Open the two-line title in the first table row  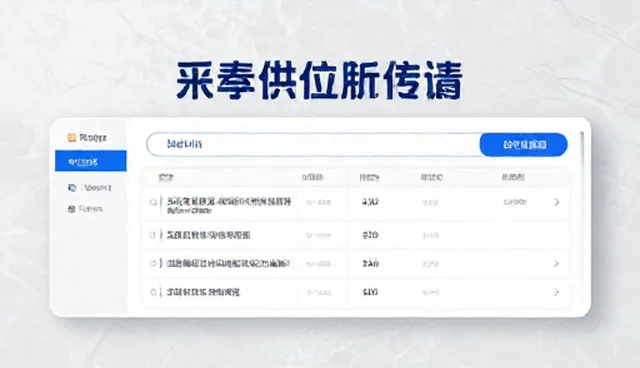point(229,206)
